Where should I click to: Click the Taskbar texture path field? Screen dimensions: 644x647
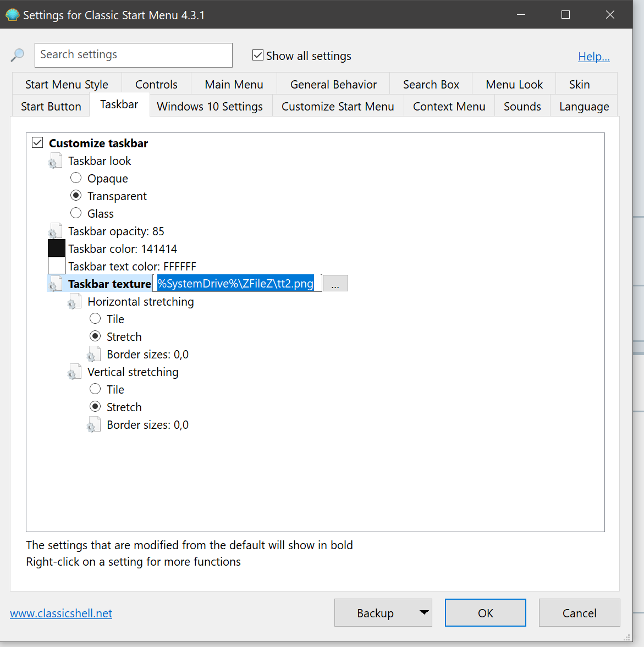238,284
